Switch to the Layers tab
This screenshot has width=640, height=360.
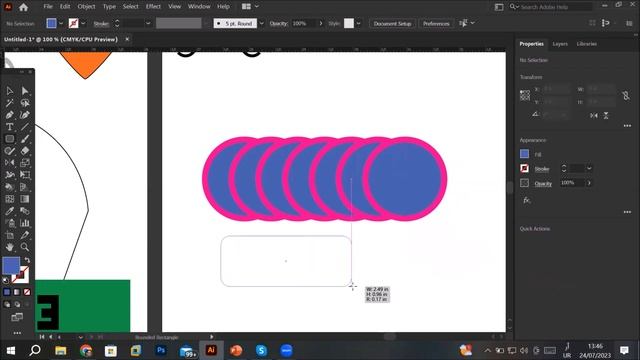pos(560,44)
